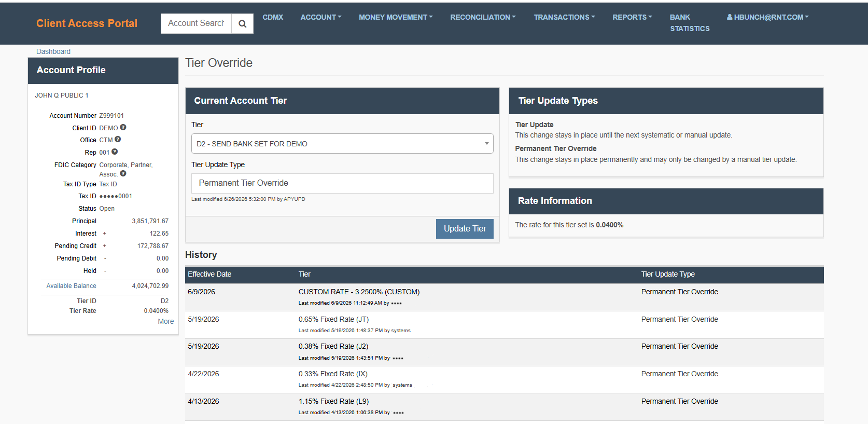Click the Tier ID value D2
868x424 pixels.
[x=164, y=301]
